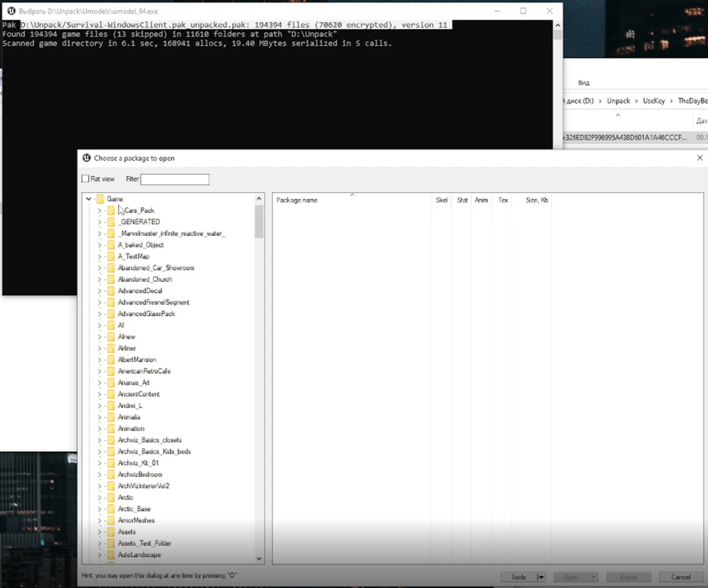The height and width of the screenshot is (588, 708).
Task: Open the dropdown arrow beside Open
Action: coord(594,577)
